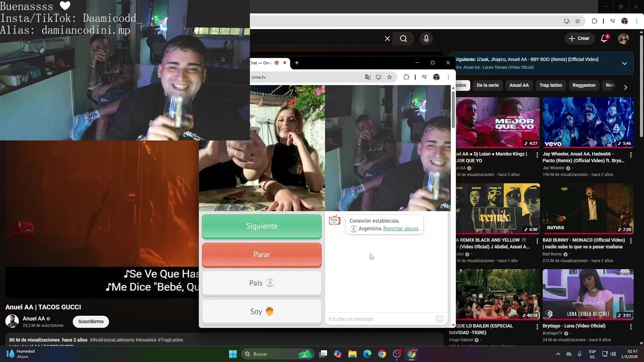Select Anuel AA filter chip
The width and height of the screenshot is (644, 362).
click(x=519, y=85)
